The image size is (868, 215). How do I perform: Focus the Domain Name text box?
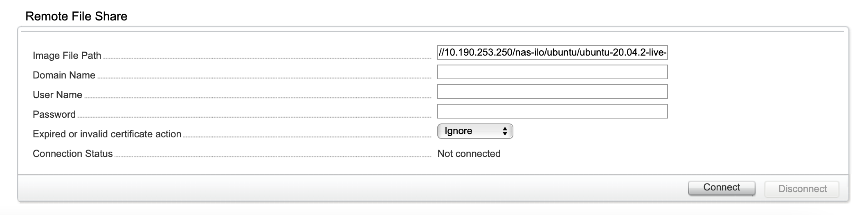coord(552,72)
